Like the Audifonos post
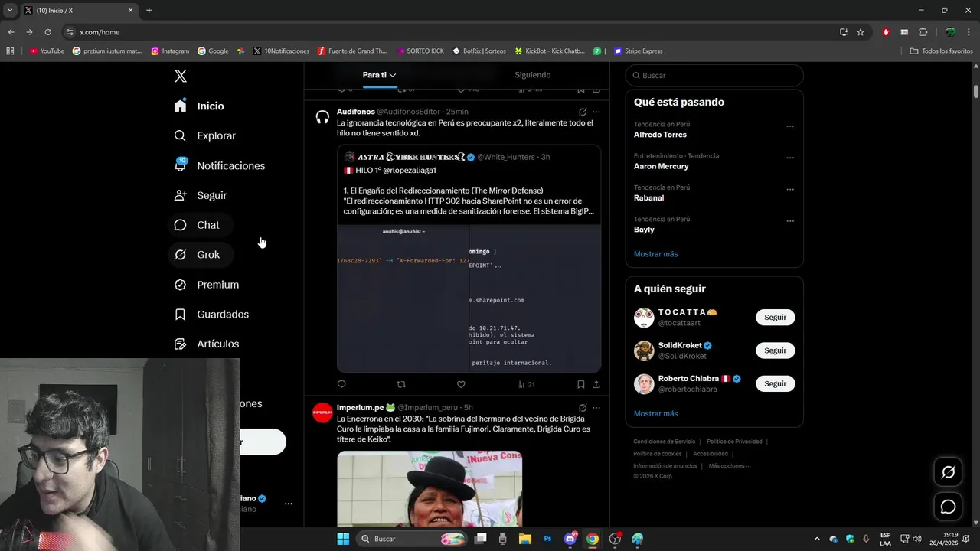This screenshot has width=980, height=551. pyautogui.click(x=461, y=384)
